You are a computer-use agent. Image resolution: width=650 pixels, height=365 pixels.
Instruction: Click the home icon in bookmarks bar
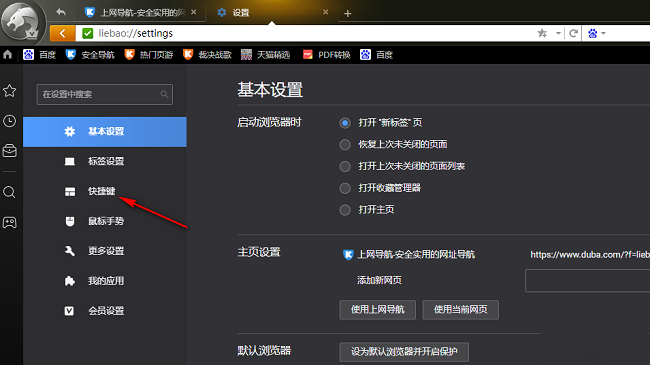(7, 54)
